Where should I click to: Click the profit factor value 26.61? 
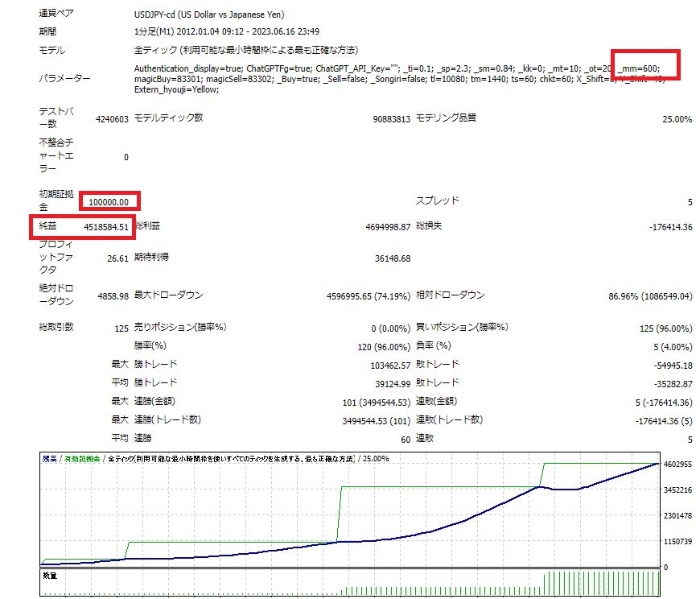117,258
